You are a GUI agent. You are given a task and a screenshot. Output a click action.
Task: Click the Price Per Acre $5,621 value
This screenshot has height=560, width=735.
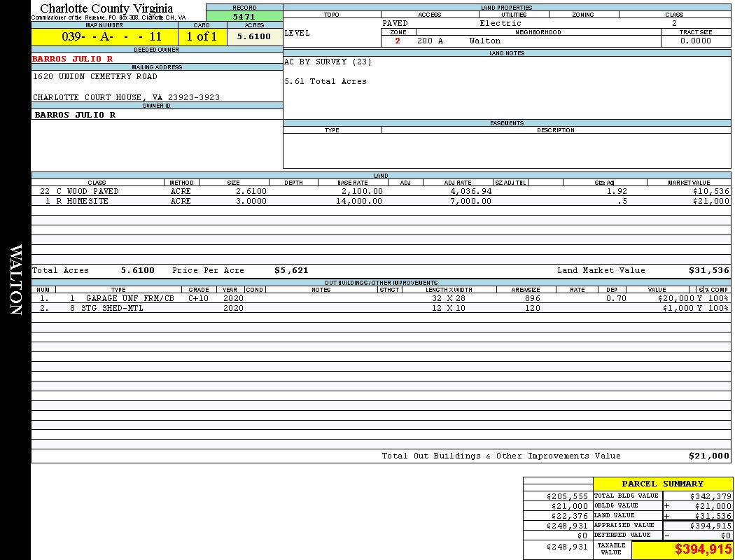coord(291,270)
